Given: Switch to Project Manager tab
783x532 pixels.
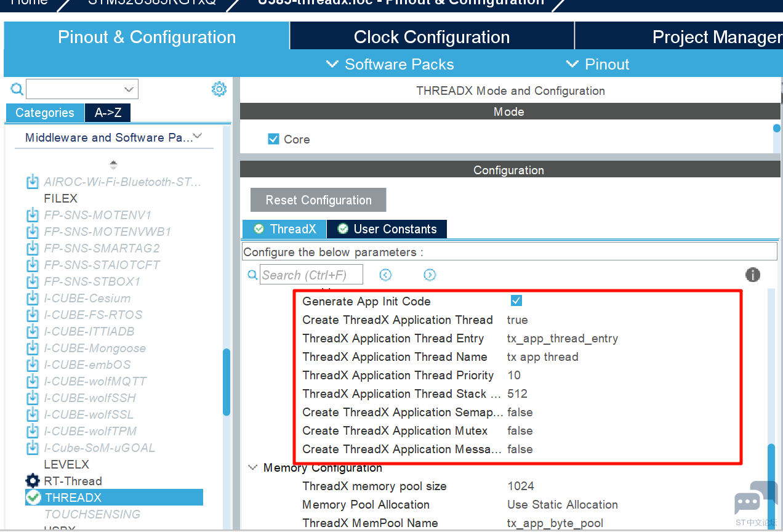Looking at the screenshot, I should [679, 37].
